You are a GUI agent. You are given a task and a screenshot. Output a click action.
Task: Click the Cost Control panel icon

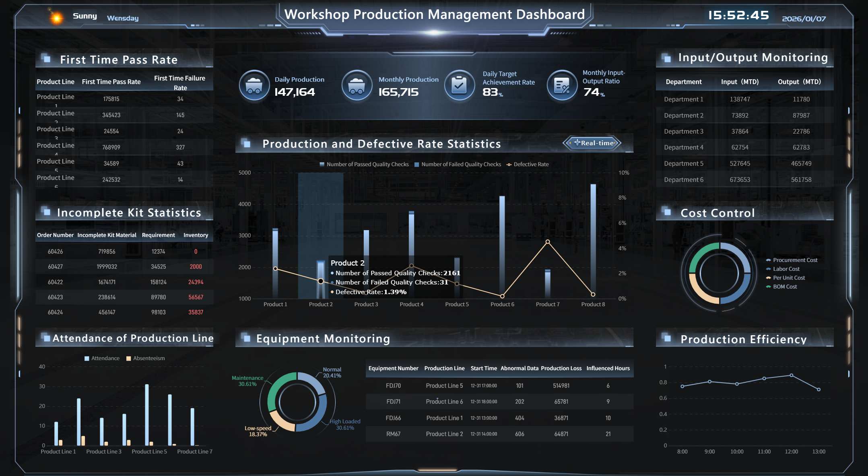pyautogui.click(x=667, y=212)
